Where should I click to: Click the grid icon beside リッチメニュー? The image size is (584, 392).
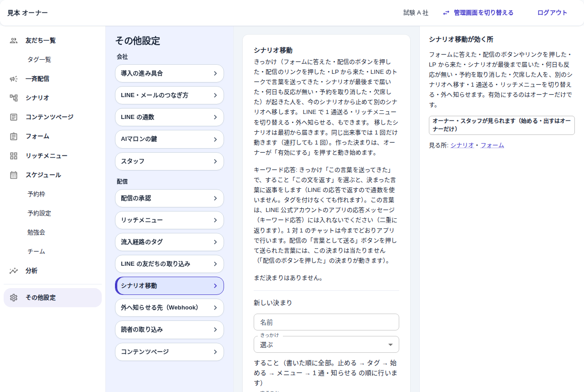pyautogui.click(x=14, y=156)
